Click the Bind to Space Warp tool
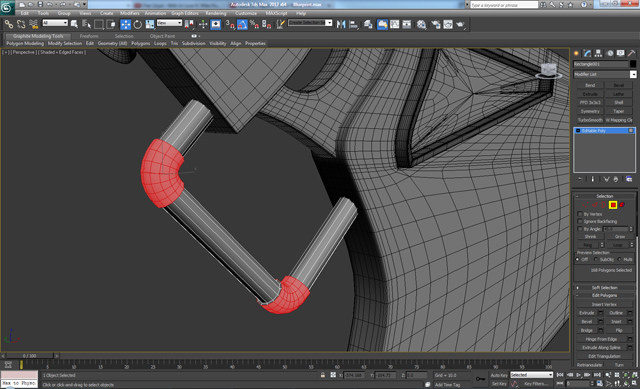 [x=33, y=24]
